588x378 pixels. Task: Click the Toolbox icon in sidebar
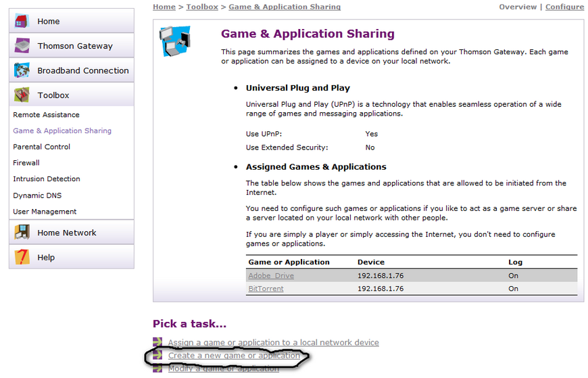click(22, 95)
